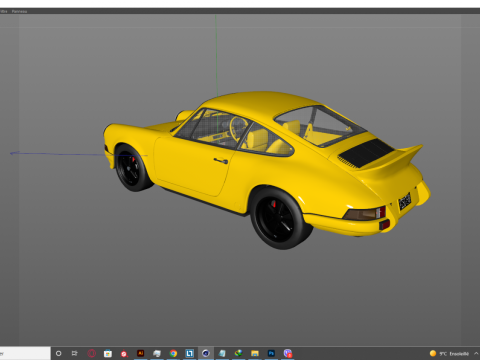Open the purple Viber taskbar icon
Viewport: 480px width, 360px height.
288,353
